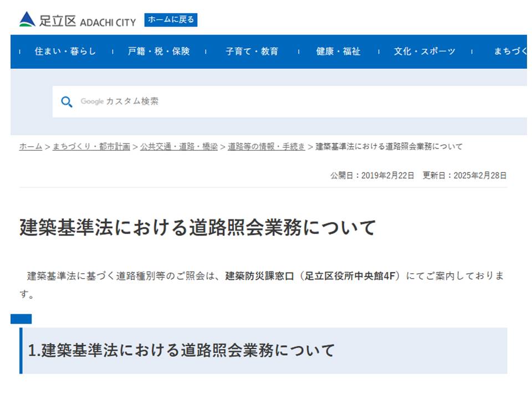Click the magnifying glass search icon
This screenshot has width=532, height=399.
pos(67,102)
